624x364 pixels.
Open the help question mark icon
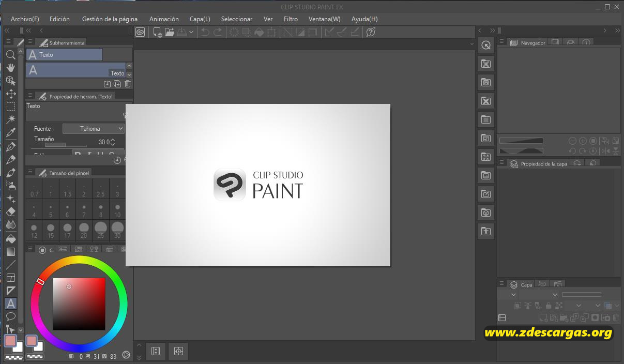click(370, 32)
